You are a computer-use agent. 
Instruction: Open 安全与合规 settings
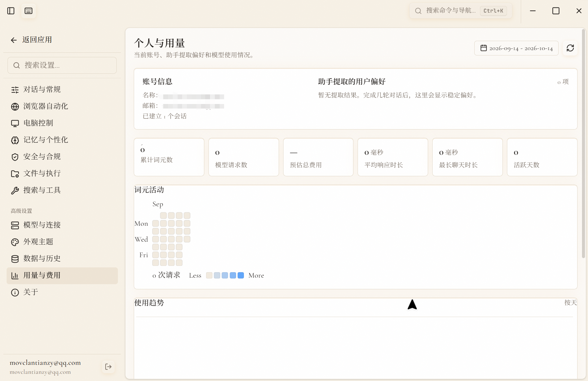(62, 156)
